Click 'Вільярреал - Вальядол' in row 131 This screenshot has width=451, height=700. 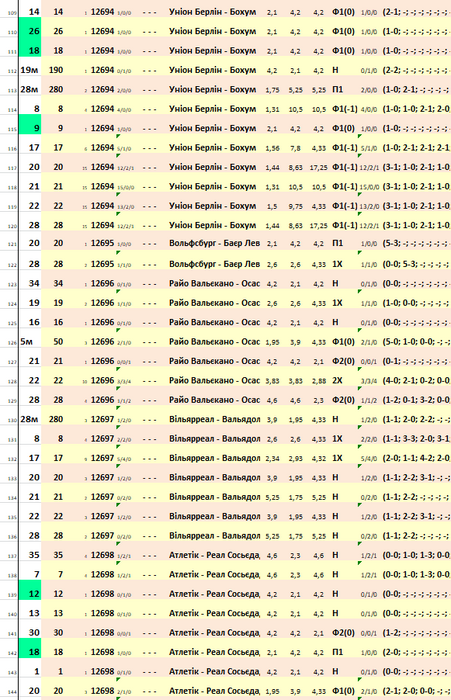tap(214, 438)
